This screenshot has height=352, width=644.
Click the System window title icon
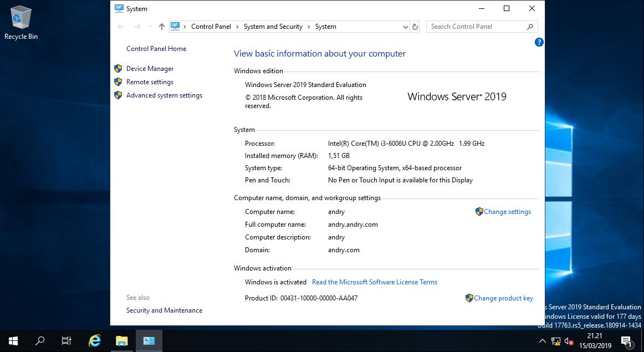pyautogui.click(x=119, y=8)
